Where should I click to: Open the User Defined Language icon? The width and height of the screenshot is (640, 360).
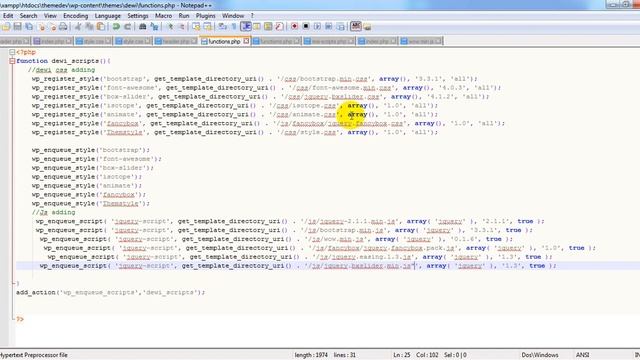(257, 27)
